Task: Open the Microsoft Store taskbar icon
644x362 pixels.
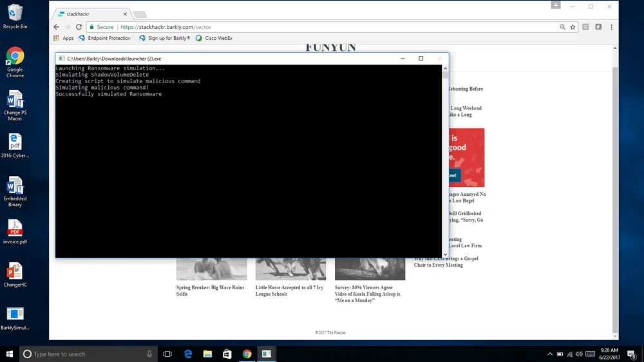Action: point(227,354)
